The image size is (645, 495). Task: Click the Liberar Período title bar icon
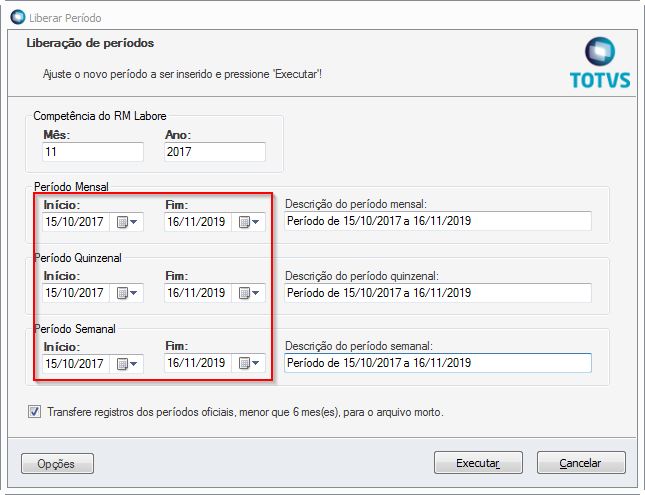(18, 17)
